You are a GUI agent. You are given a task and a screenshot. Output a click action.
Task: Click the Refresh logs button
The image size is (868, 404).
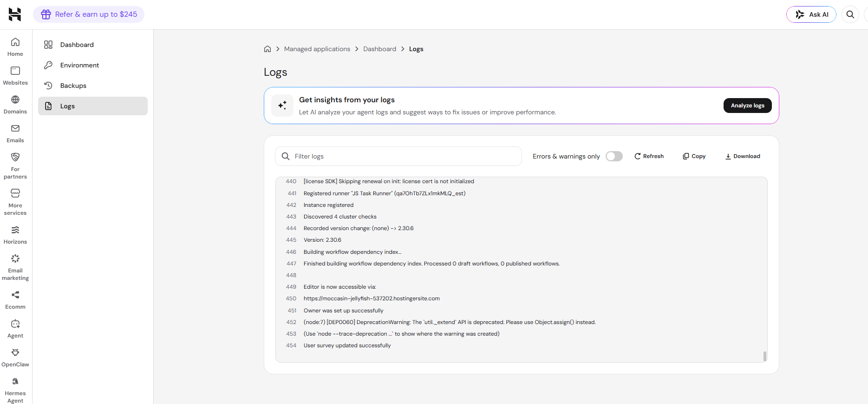pos(649,156)
